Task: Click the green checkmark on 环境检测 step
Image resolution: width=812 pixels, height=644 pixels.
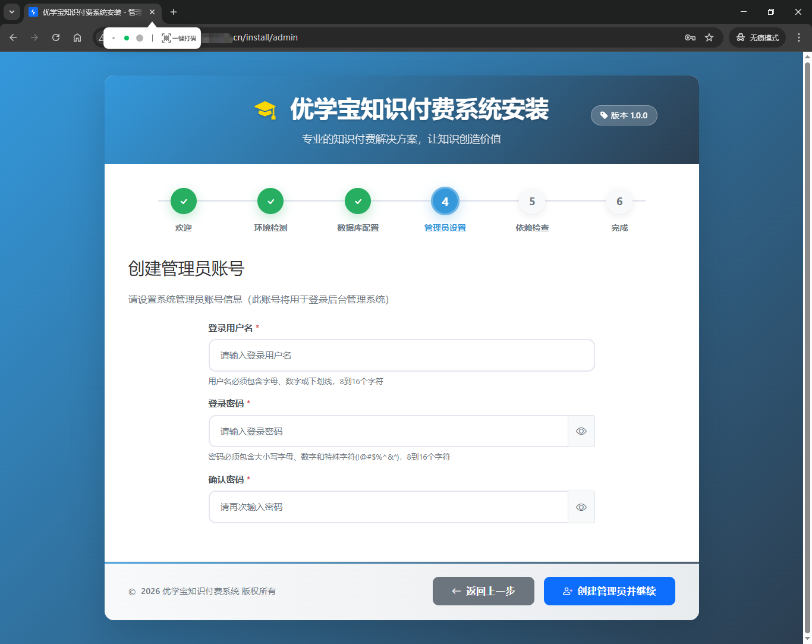Action: click(x=270, y=201)
